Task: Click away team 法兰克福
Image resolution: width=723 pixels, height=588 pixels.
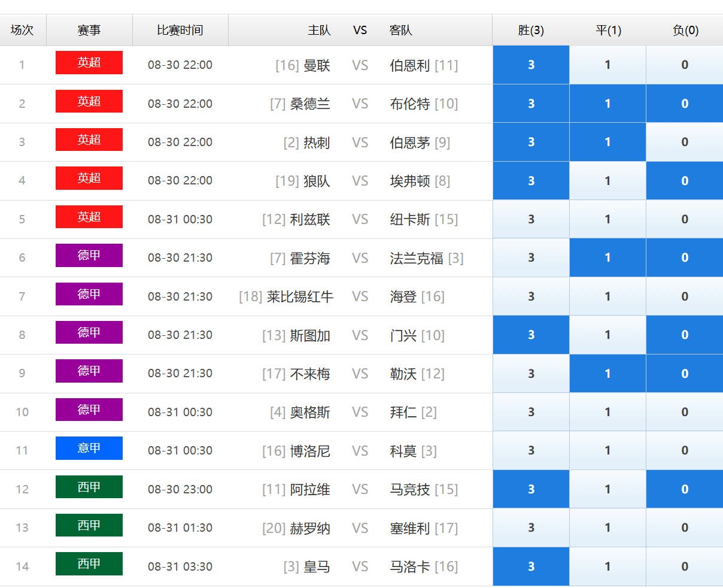Action: pos(417,258)
